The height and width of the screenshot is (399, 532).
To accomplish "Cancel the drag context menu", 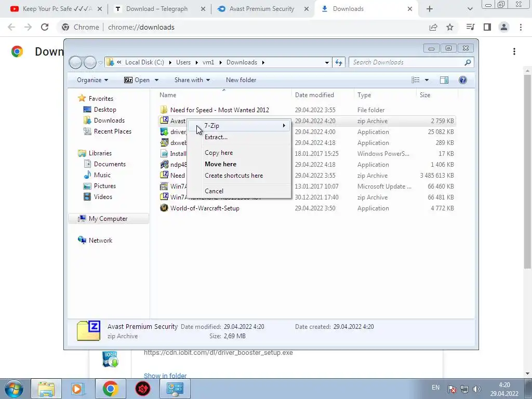I will coord(214,191).
